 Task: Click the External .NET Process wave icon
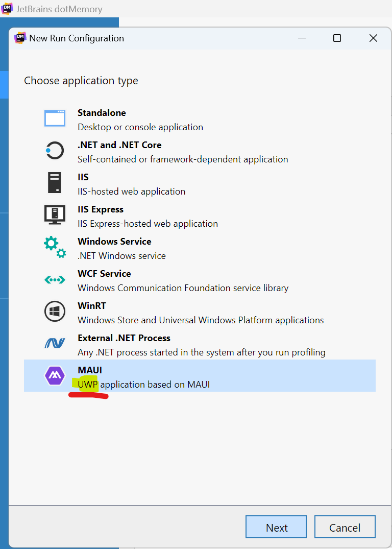(x=55, y=343)
